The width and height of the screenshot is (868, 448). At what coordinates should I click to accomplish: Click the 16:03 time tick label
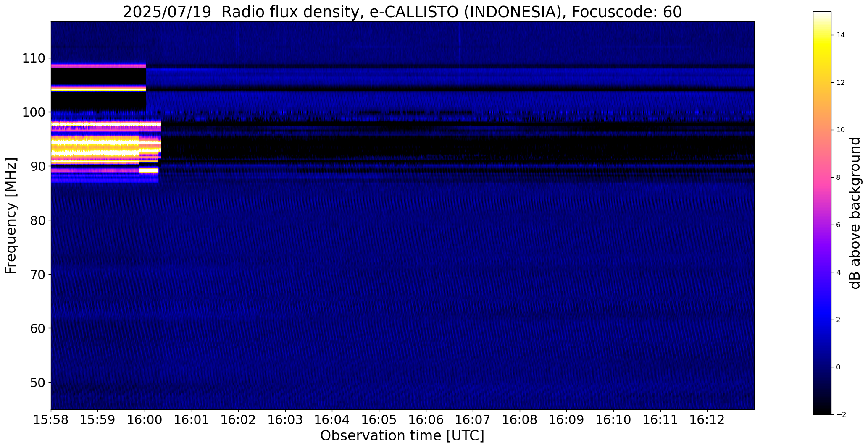286,420
